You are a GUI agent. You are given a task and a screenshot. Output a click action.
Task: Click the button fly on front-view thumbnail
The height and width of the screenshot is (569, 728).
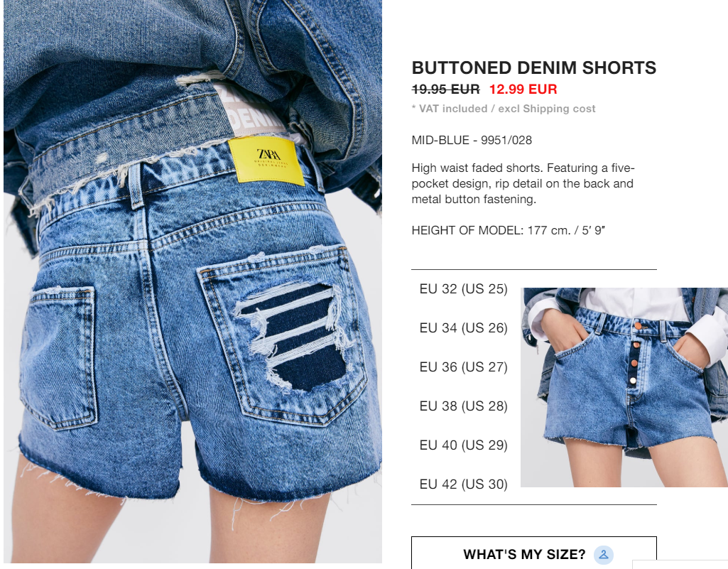(x=635, y=353)
